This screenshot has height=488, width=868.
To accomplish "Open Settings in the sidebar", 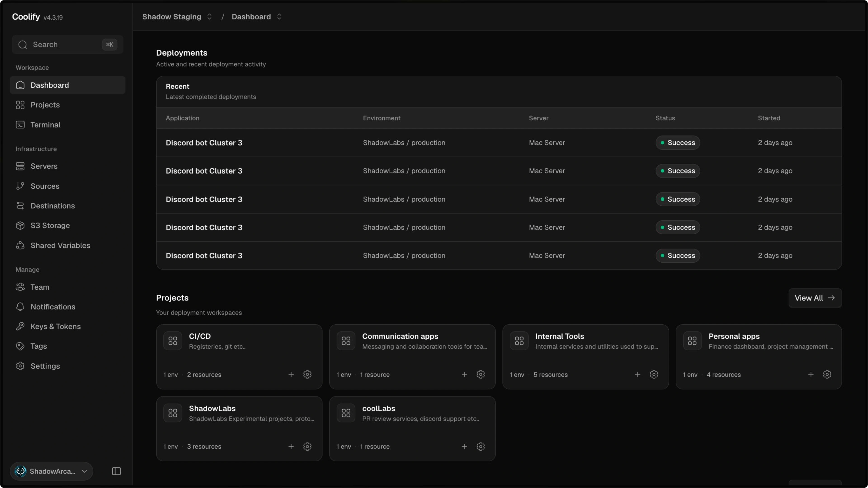I will tap(67, 366).
